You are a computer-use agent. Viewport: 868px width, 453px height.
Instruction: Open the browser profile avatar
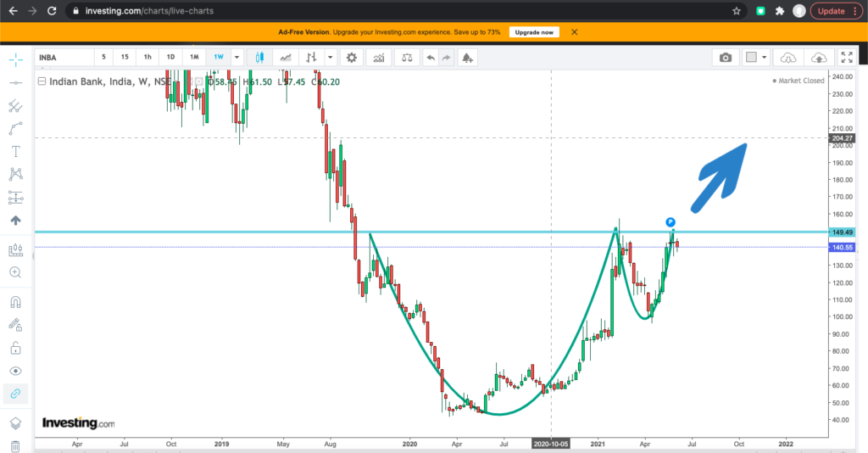[x=798, y=10]
